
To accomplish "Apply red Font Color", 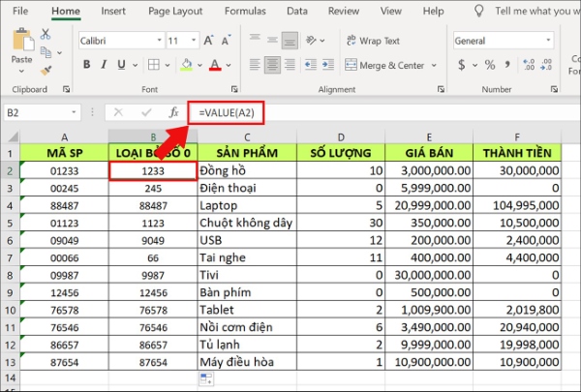I will coord(215,65).
